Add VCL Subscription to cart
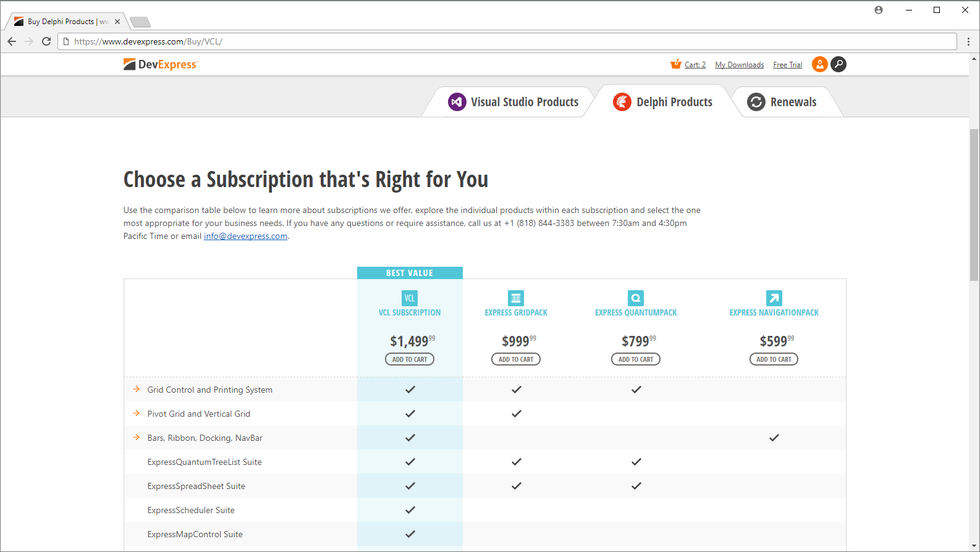The image size is (980, 552). [x=410, y=359]
